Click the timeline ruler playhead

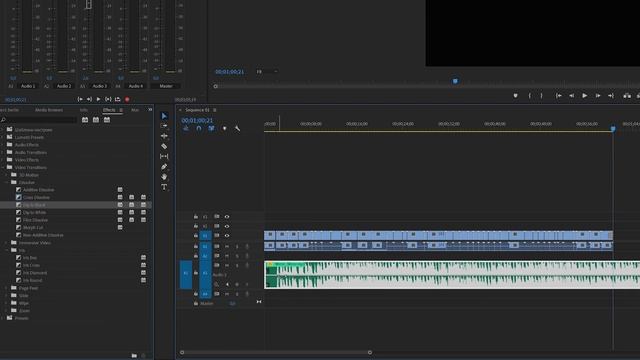click(x=613, y=129)
